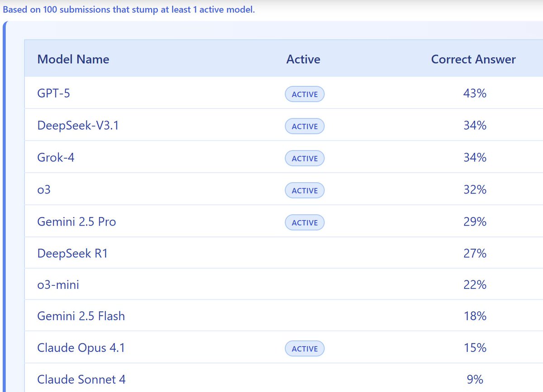Click the 9% score for Claude Sonnet 4
This screenshot has width=543, height=392.
[475, 380]
